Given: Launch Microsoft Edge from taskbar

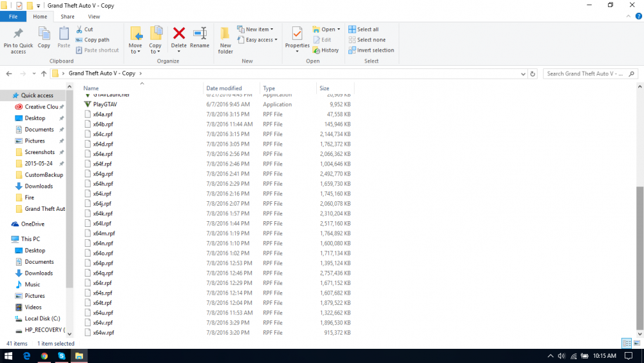Looking at the screenshot, I should (26, 356).
